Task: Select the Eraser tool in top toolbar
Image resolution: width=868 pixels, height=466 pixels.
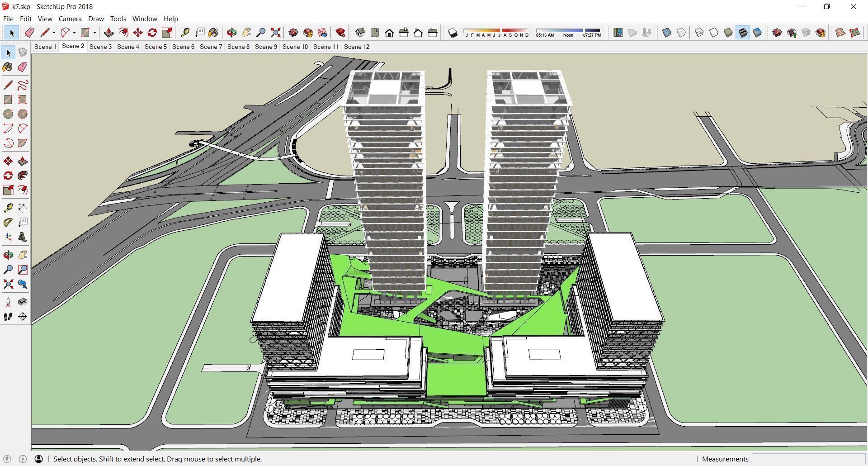Action: coord(29,33)
